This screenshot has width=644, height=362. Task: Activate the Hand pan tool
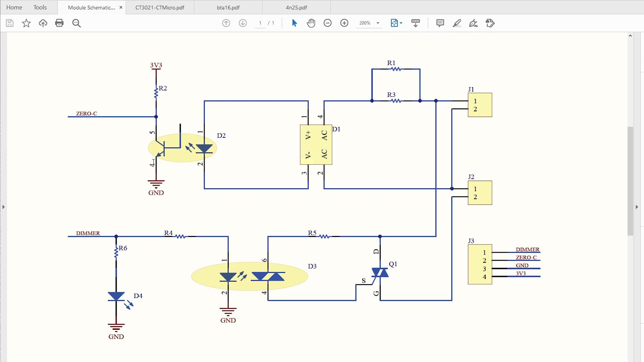coord(311,23)
